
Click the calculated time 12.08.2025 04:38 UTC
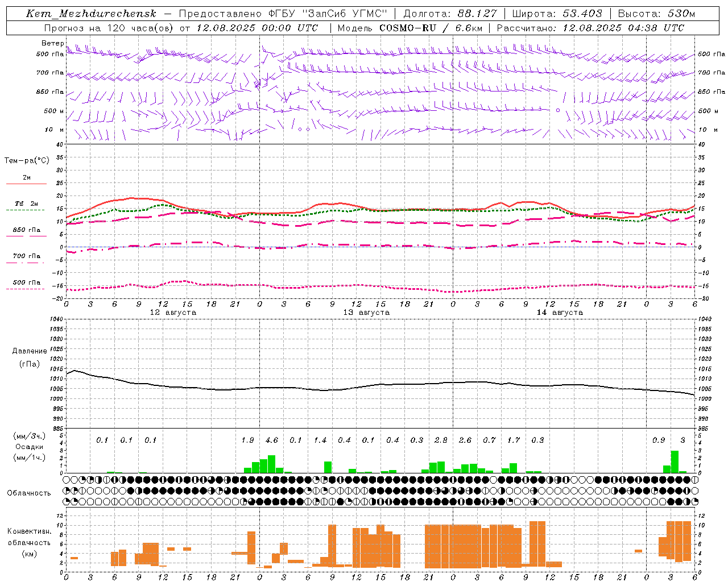[623, 28]
